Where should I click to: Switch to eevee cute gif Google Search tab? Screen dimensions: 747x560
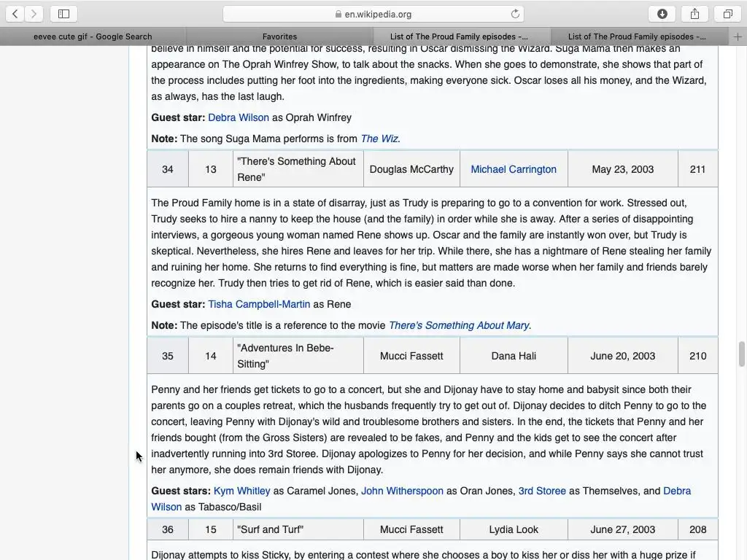pos(93,36)
